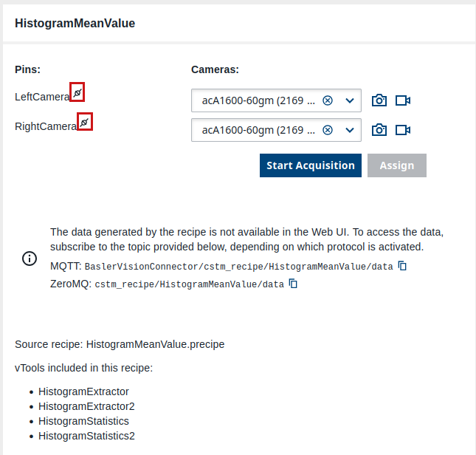
Task: Click the second acA1600-60gm camera field text
Action: point(258,130)
